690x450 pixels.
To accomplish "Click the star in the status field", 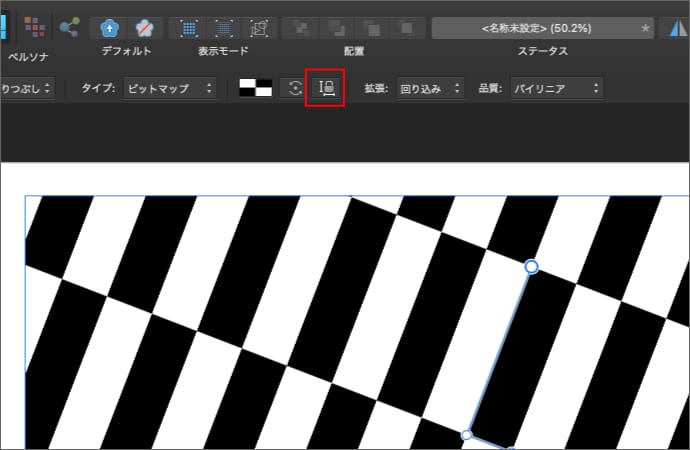I will pos(646,27).
